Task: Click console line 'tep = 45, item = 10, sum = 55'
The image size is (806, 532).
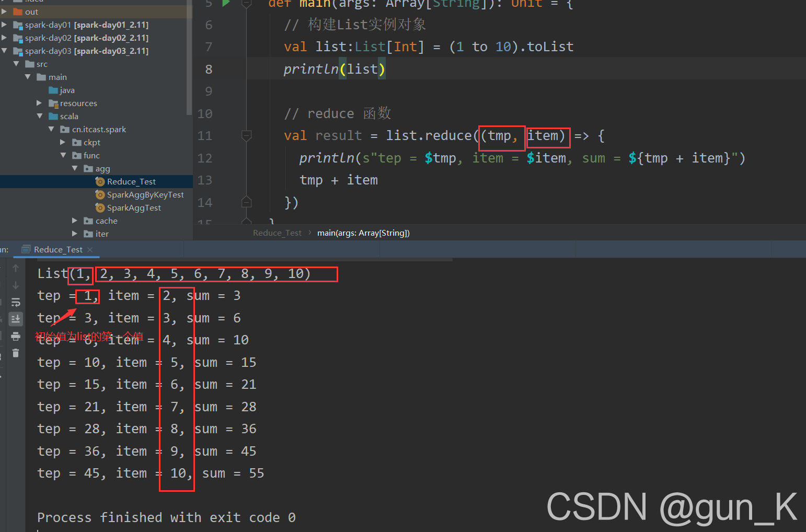Action: 151,473
